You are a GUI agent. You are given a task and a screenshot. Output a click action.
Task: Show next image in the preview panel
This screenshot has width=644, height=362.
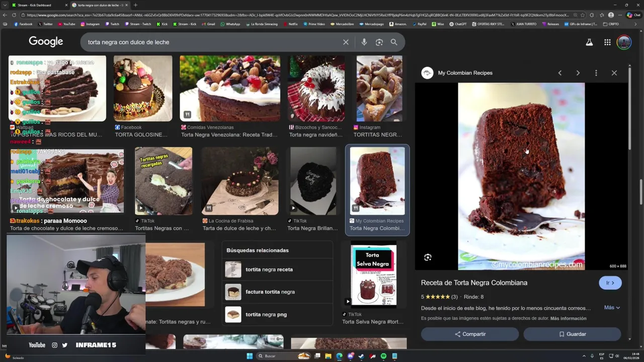tap(578, 73)
